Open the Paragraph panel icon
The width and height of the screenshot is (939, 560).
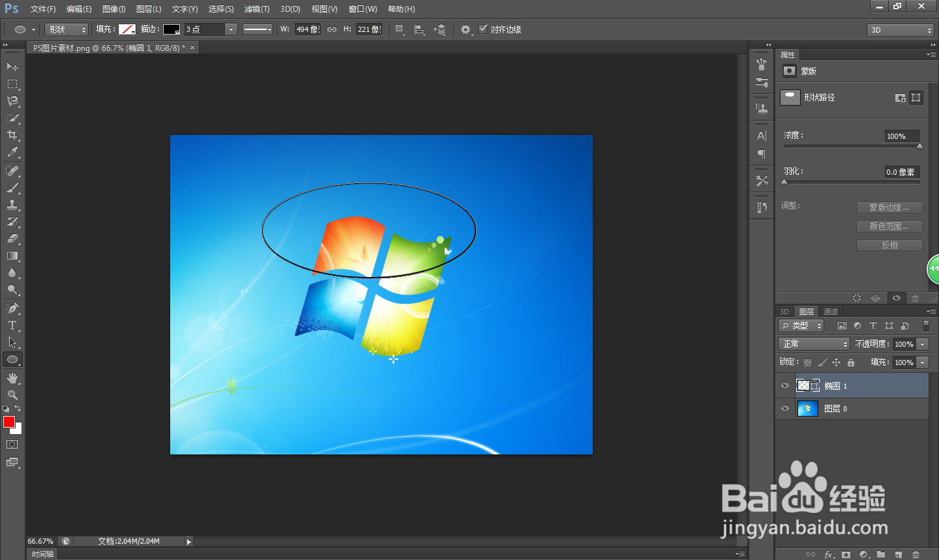click(761, 154)
